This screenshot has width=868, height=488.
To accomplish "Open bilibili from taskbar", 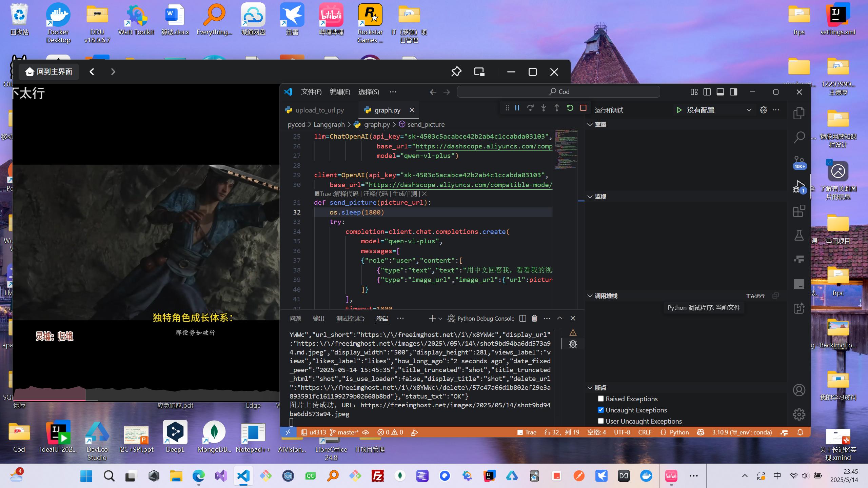I will (x=671, y=476).
